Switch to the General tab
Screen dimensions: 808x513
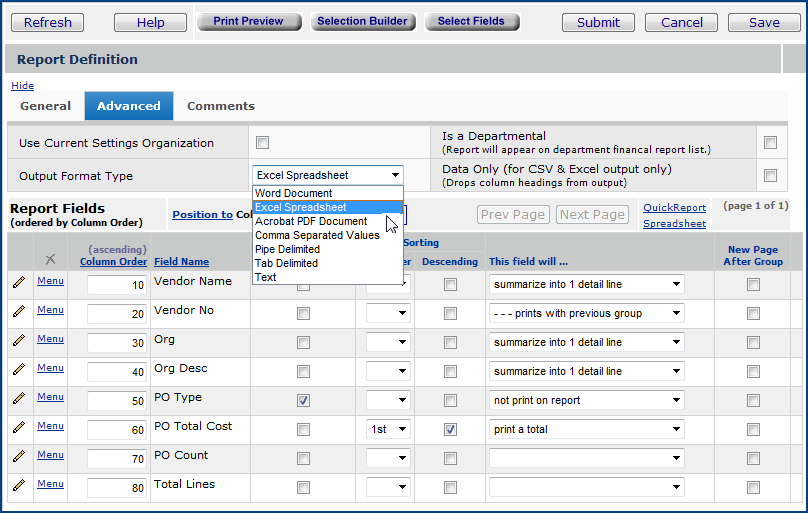point(46,106)
